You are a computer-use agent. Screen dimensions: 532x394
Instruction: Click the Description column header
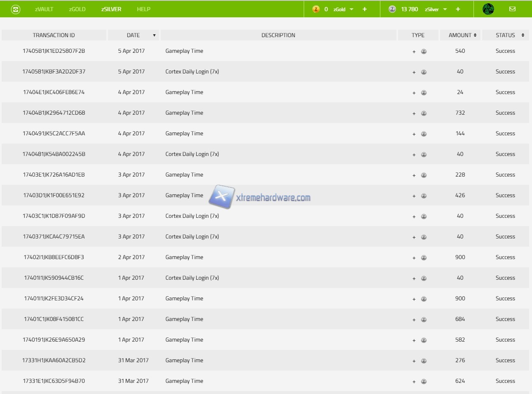(278, 35)
